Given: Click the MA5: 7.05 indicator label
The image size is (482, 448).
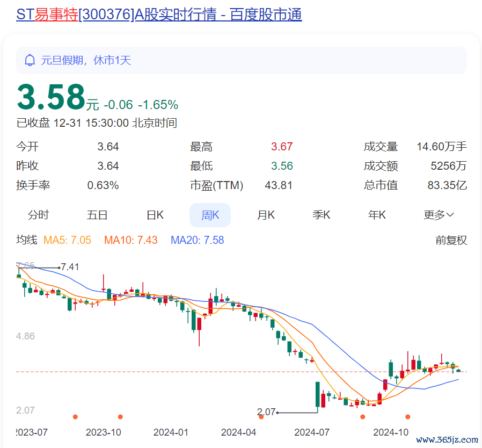Looking at the screenshot, I should 67,240.
